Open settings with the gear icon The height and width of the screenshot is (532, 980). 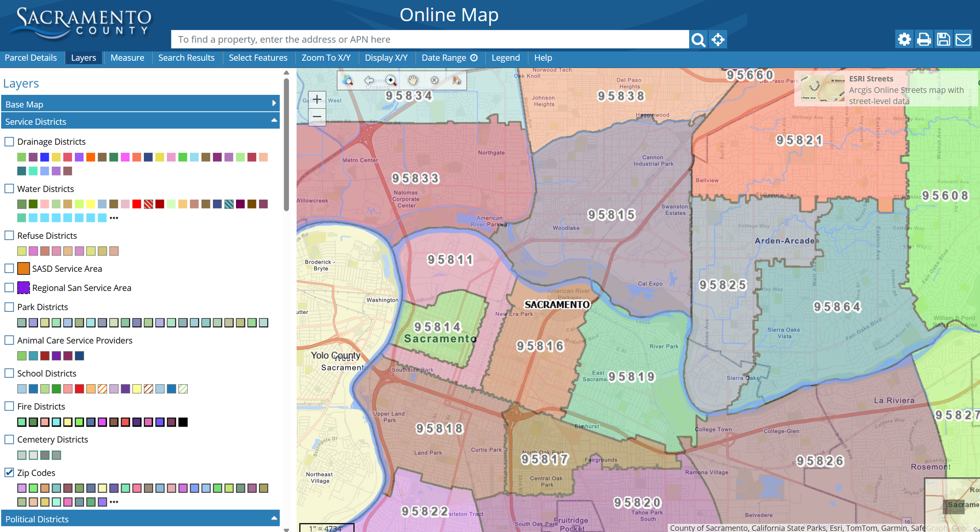(904, 40)
